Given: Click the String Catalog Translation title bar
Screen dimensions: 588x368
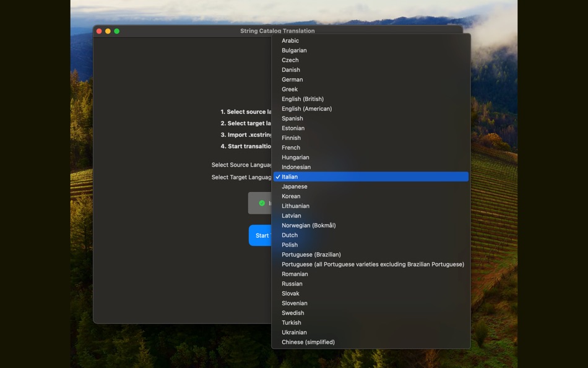Looking at the screenshot, I should [x=277, y=30].
